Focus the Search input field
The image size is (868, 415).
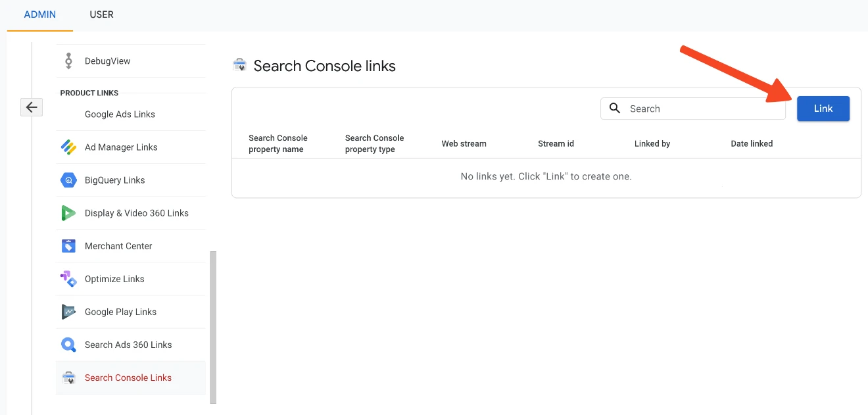(693, 109)
